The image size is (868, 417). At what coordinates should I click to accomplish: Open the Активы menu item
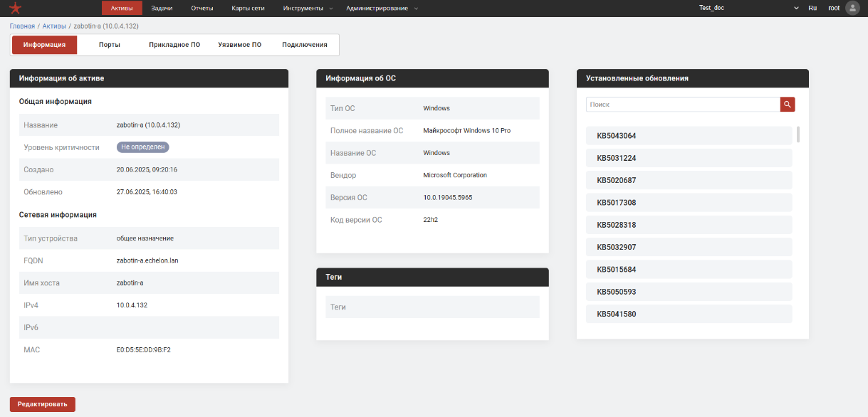122,8
